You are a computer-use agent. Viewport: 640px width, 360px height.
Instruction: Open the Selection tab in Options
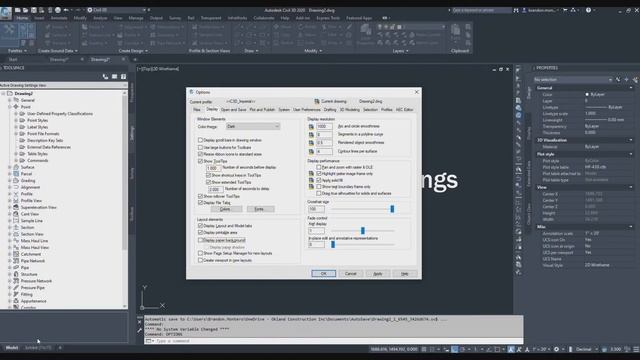coord(370,110)
